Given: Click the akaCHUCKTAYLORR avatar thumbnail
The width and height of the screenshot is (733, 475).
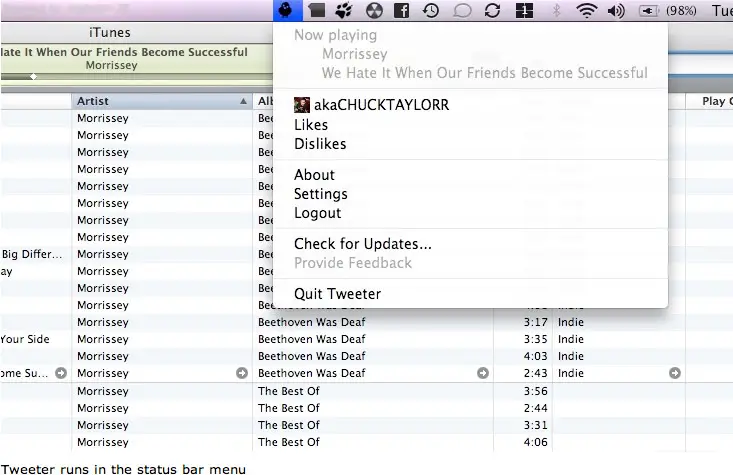Looking at the screenshot, I should [302, 105].
